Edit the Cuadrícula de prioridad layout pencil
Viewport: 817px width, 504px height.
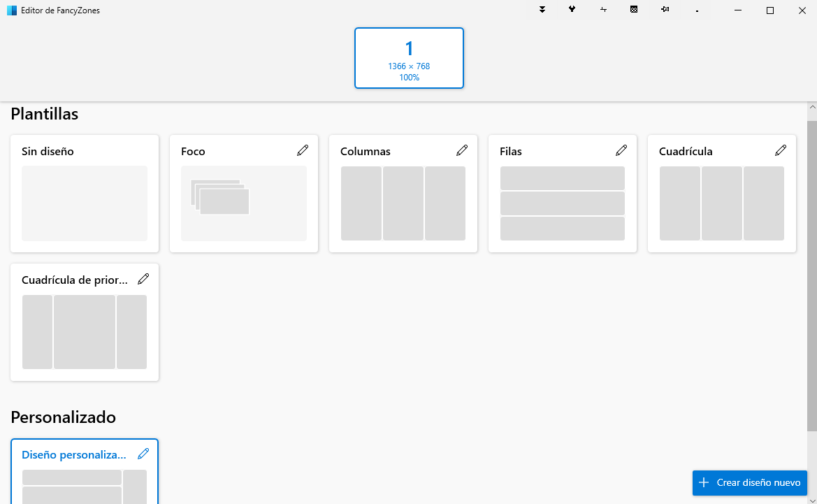coord(143,279)
